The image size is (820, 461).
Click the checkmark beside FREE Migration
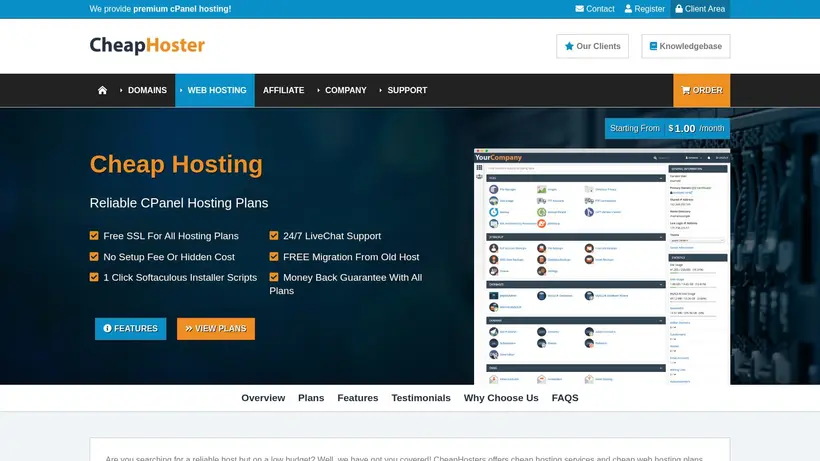(x=274, y=257)
